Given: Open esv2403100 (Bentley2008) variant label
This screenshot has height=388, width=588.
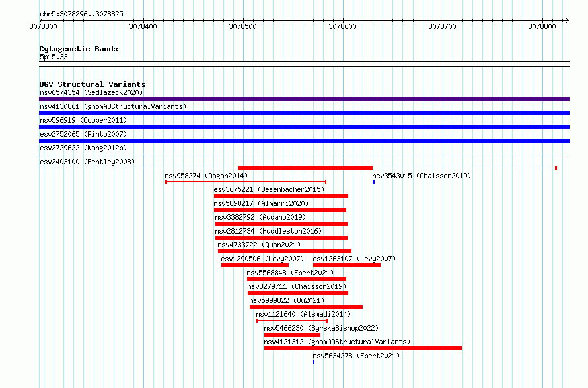Looking at the screenshot, I should click(x=87, y=162).
